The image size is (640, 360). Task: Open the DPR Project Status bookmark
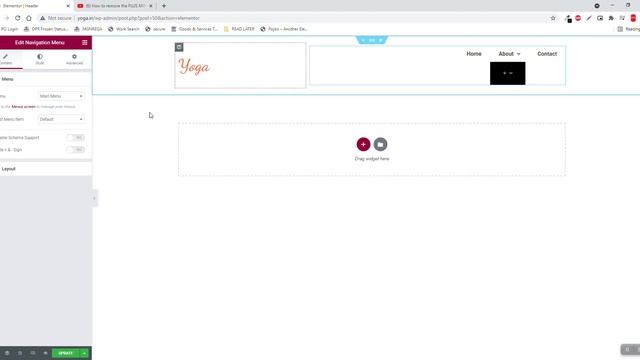pyautogui.click(x=46, y=29)
